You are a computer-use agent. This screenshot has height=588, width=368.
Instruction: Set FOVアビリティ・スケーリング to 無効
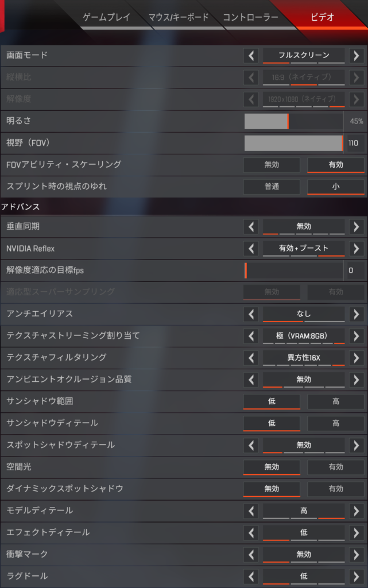coord(272,165)
